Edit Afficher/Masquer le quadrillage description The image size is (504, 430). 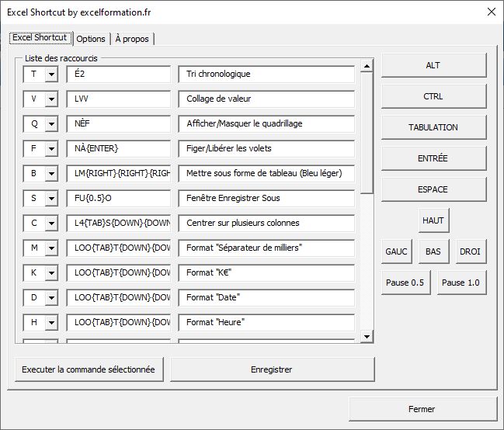[x=266, y=123]
